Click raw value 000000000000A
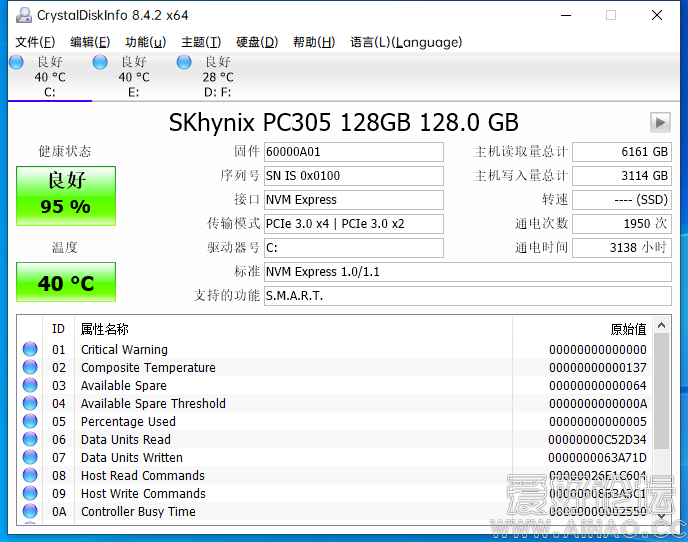Screen dimensions: 688x542 point(598,403)
